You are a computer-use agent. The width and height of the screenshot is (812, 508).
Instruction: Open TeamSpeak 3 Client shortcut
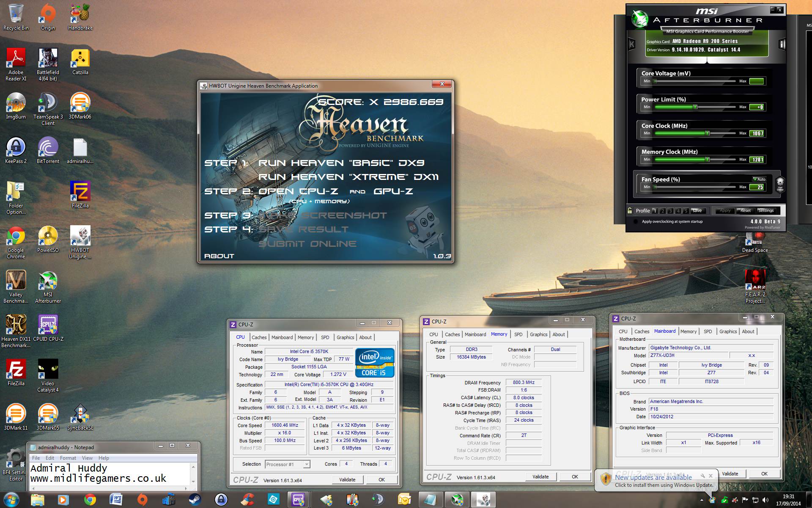(48, 109)
